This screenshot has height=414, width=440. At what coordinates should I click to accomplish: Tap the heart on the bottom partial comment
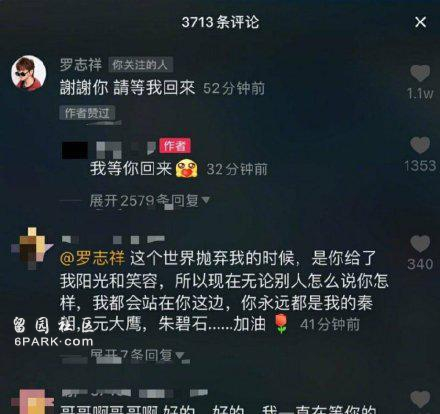click(420, 399)
